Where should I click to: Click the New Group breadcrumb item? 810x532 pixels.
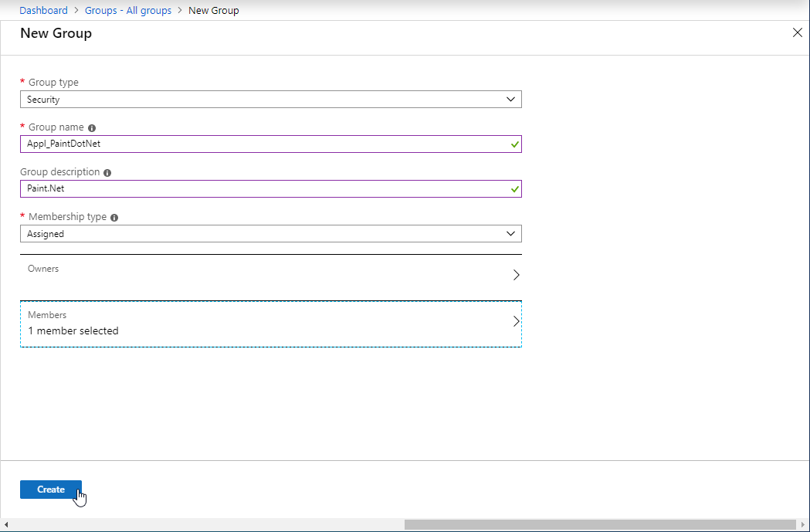[214, 11]
